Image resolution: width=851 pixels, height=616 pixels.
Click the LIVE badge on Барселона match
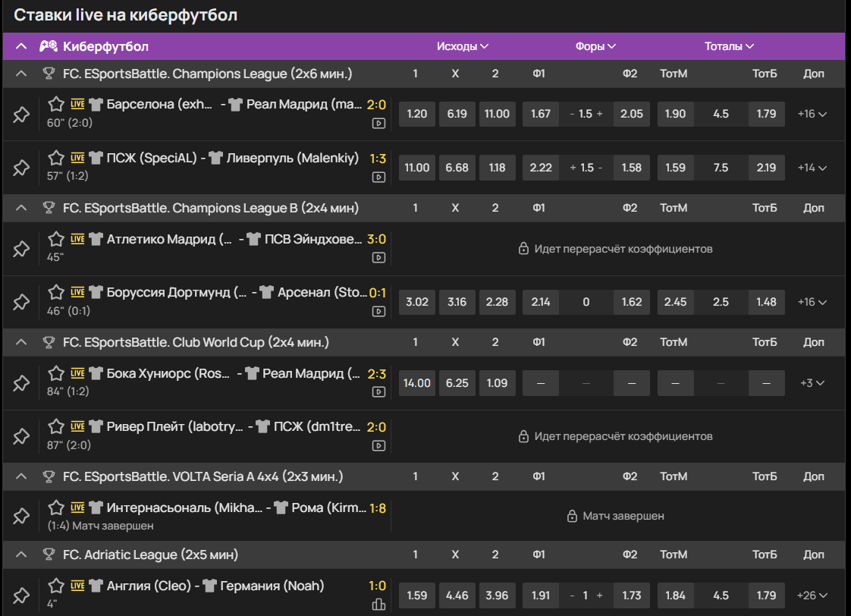tap(77, 104)
